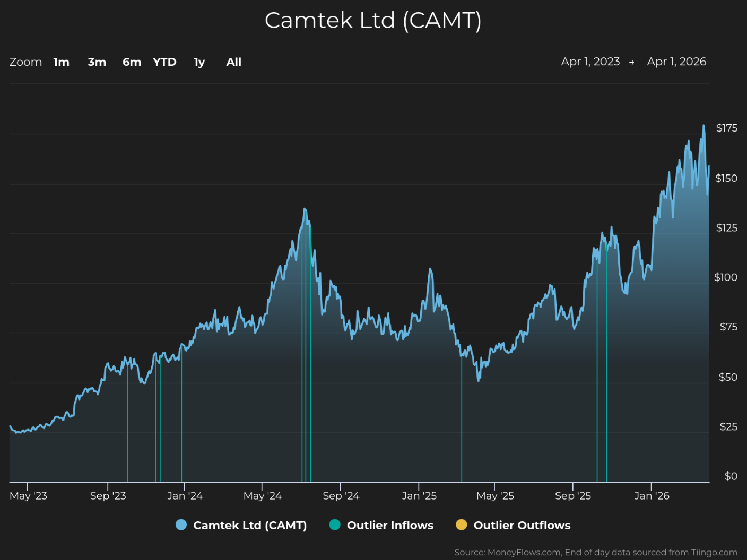
Task: Edit the Apr 1, 2023 start date
Action: point(590,62)
